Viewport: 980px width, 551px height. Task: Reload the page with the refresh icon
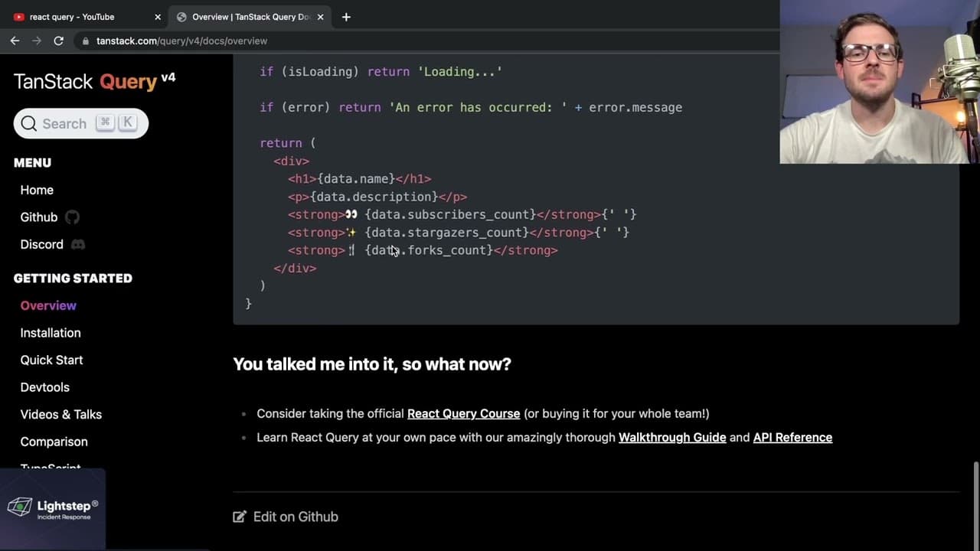coord(58,41)
